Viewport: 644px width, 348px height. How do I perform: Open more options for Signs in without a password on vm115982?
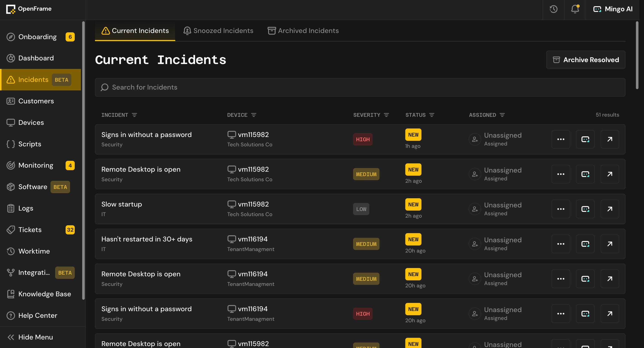tap(560, 139)
